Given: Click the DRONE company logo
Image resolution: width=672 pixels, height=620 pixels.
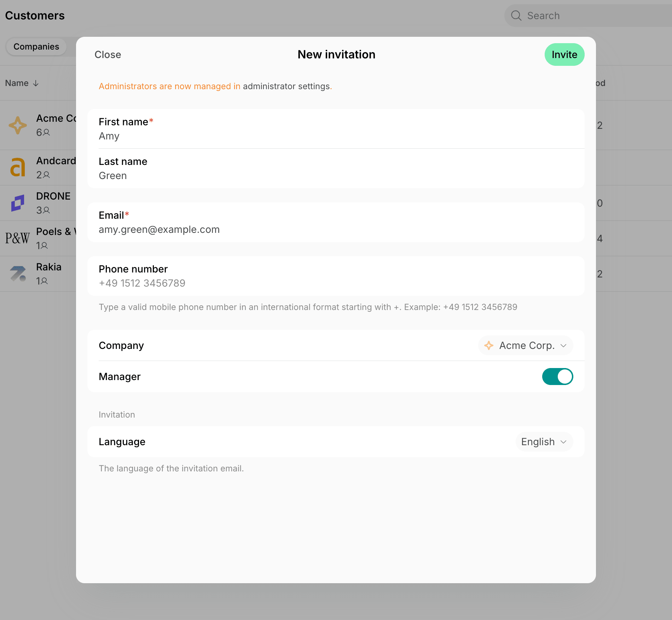Looking at the screenshot, I should click(x=18, y=203).
